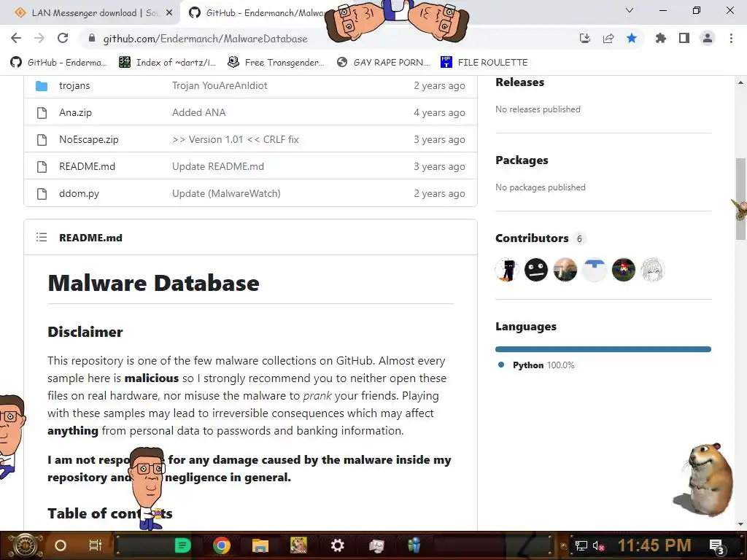
Task: Open commit 'Added ANA'
Action: [x=198, y=113]
